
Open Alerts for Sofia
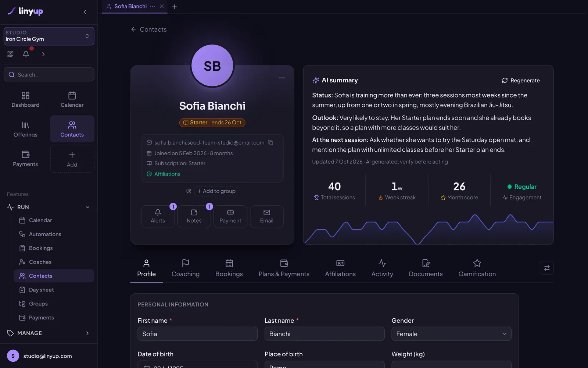coord(158,216)
